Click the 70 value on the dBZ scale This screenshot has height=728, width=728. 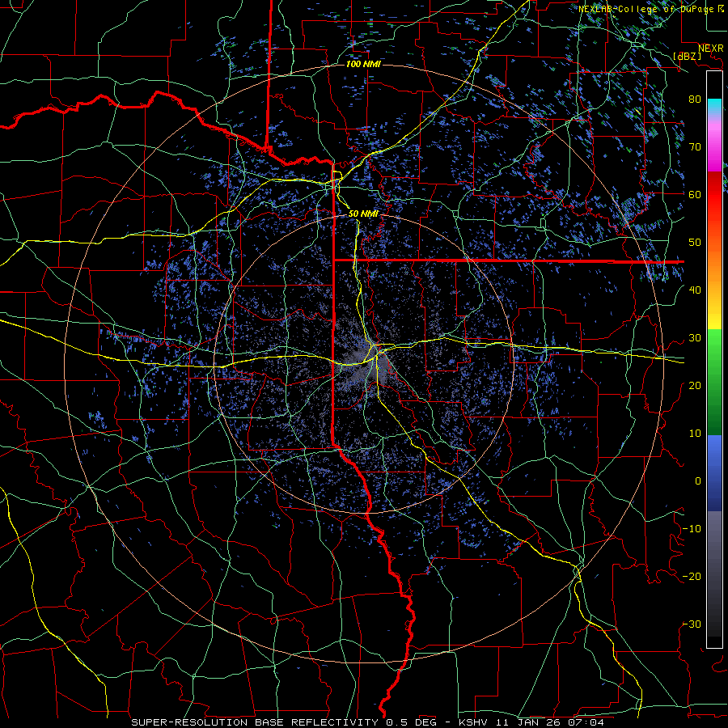695,147
